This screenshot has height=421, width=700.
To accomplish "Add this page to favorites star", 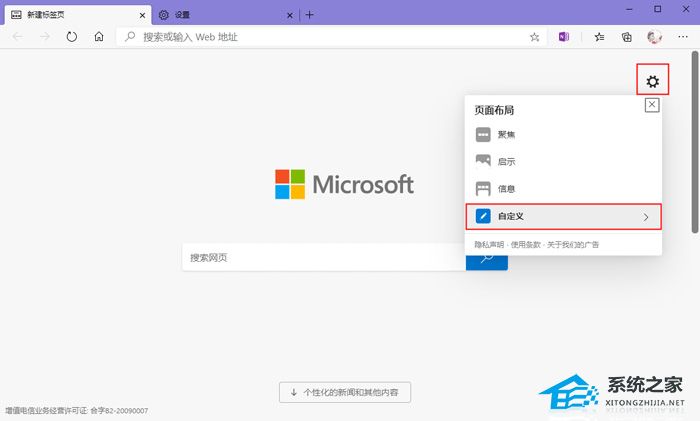I will pos(534,37).
